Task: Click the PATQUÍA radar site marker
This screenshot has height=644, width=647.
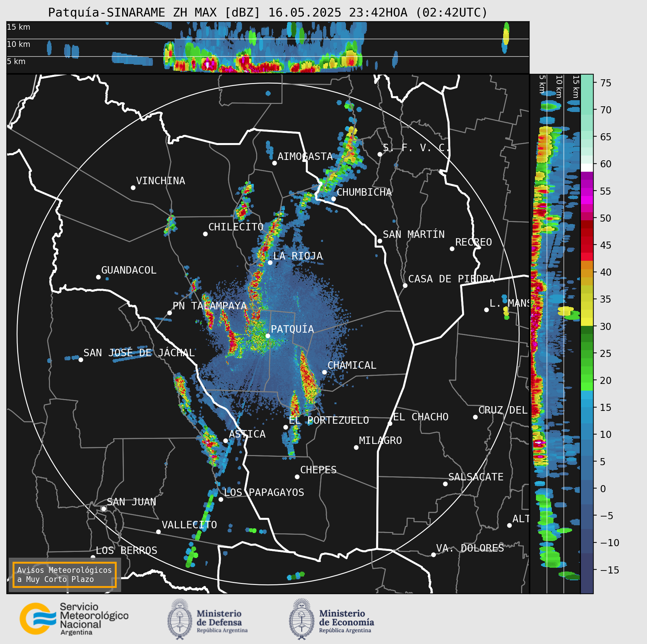Action: tap(268, 336)
